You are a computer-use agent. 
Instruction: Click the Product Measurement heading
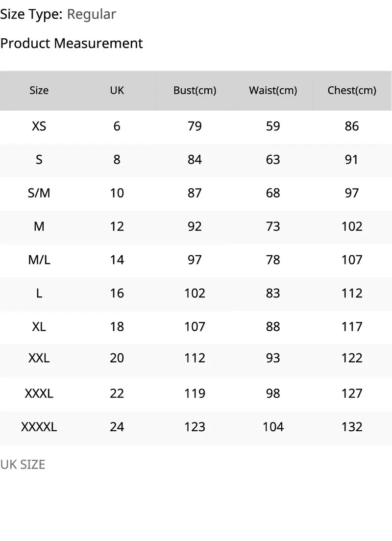point(72,44)
